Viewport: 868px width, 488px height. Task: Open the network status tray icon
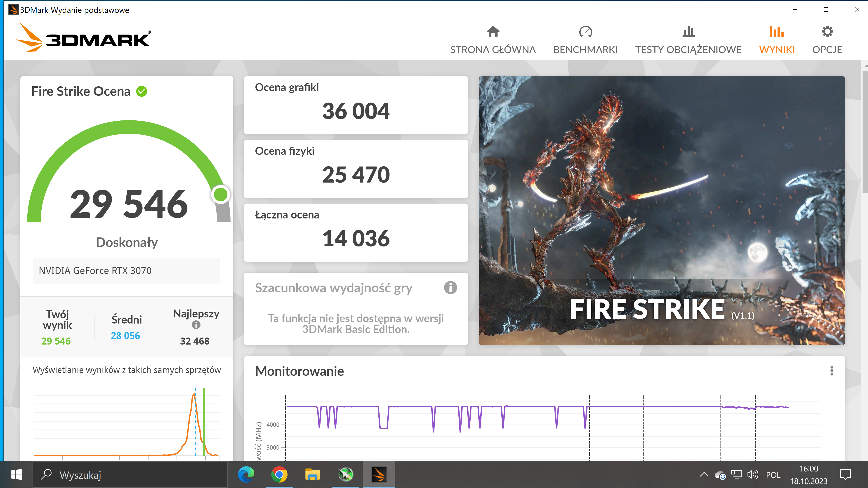click(736, 475)
